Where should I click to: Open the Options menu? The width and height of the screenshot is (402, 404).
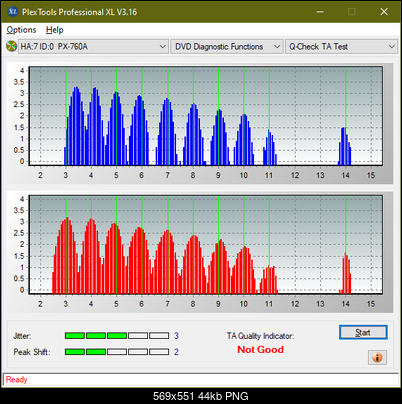[21, 30]
